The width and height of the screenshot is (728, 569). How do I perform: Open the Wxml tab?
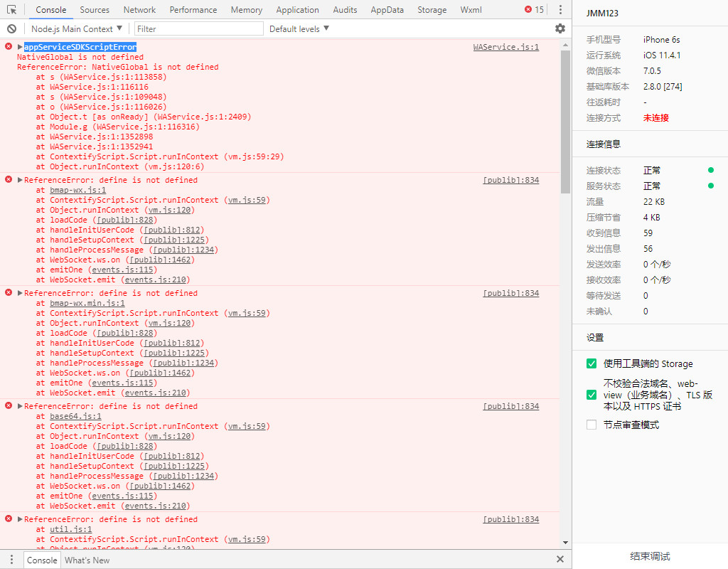pos(471,10)
